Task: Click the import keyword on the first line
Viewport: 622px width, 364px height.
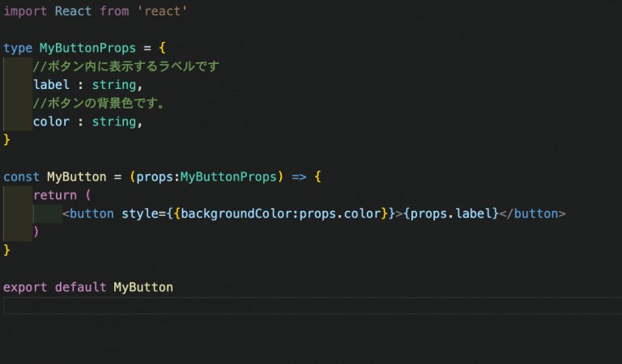Action: 26,12
